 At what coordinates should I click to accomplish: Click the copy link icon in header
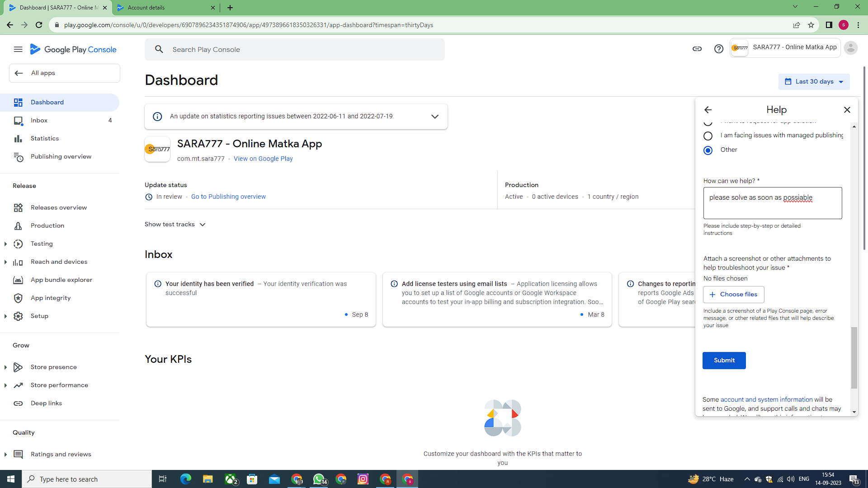697,49
